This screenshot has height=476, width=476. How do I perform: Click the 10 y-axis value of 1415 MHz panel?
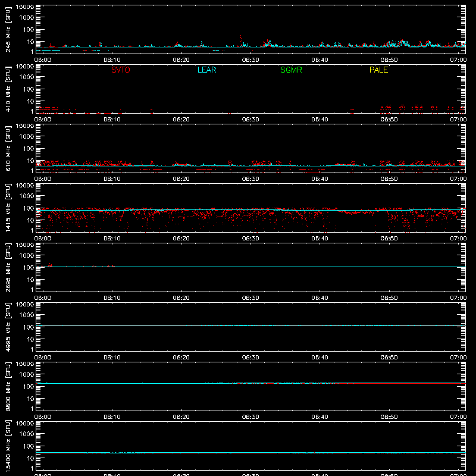[x=30, y=220]
